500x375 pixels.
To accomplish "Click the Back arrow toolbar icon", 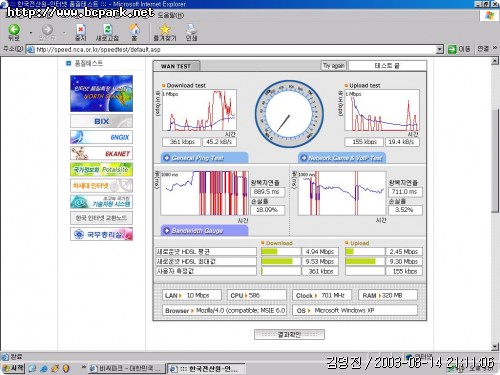I will click(14, 30).
